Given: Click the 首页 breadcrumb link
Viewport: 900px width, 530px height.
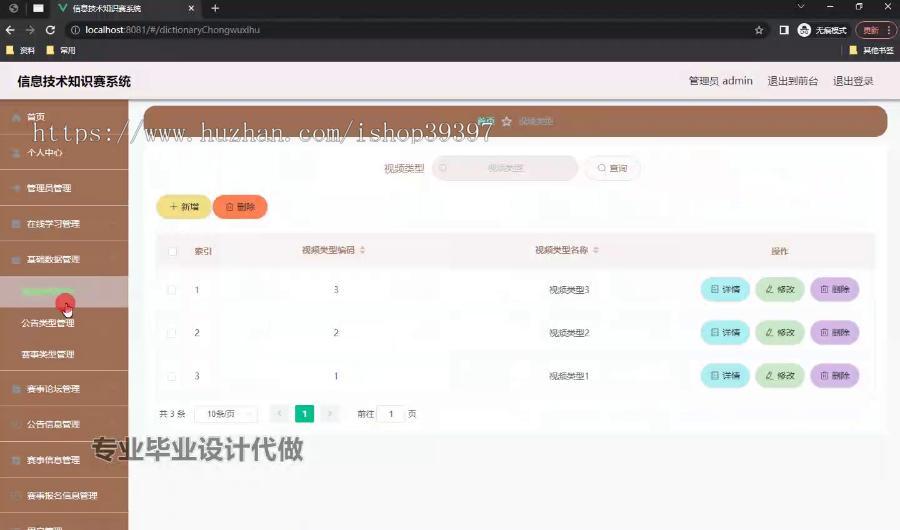Looking at the screenshot, I should point(486,121).
